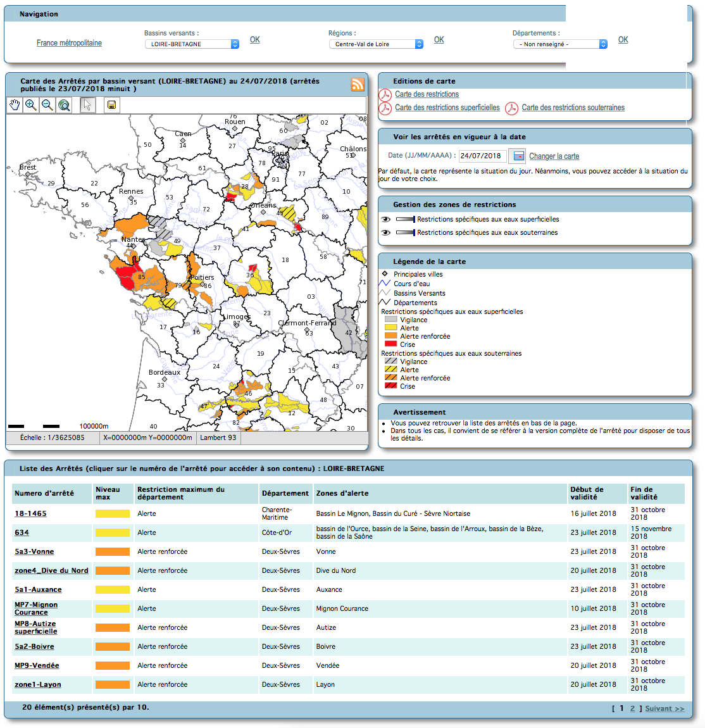Click the Nantes city label on map
The height and width of the screenshot is (728, 705).
click(133, 239)
